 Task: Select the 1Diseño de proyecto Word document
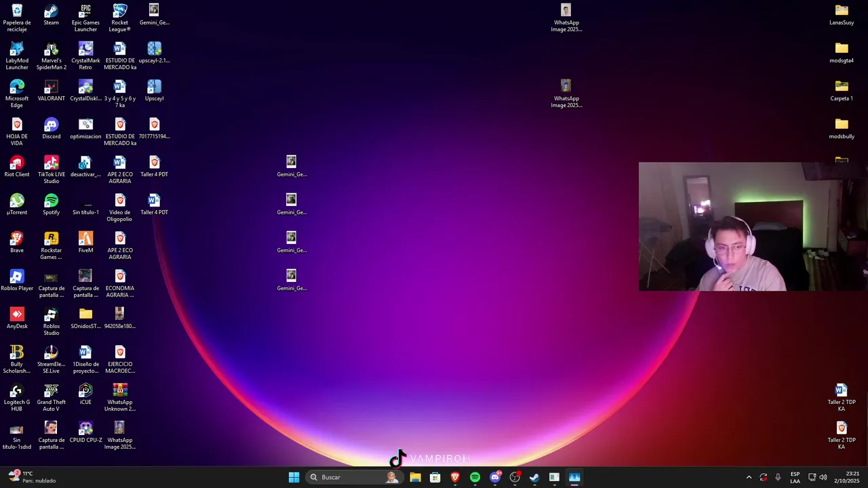(x=85, y=360)
